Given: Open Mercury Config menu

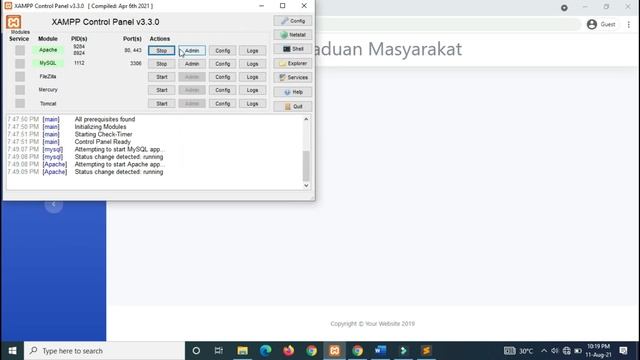Looking at the screenshot, I should pyautogui.click(x=222, y=90).
